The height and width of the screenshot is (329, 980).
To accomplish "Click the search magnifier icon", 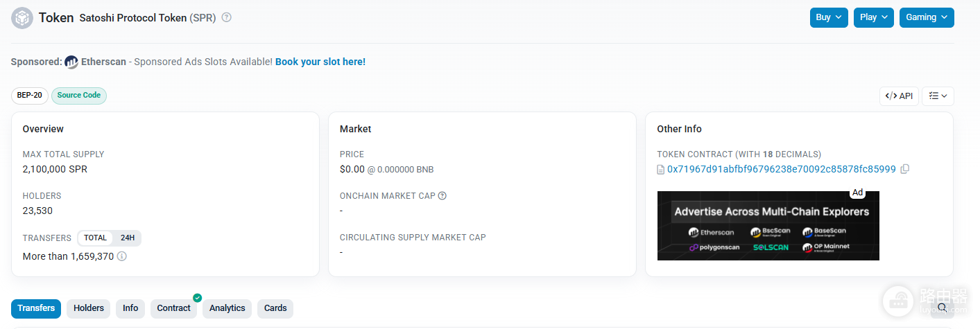I will click(x=942, y=308).
